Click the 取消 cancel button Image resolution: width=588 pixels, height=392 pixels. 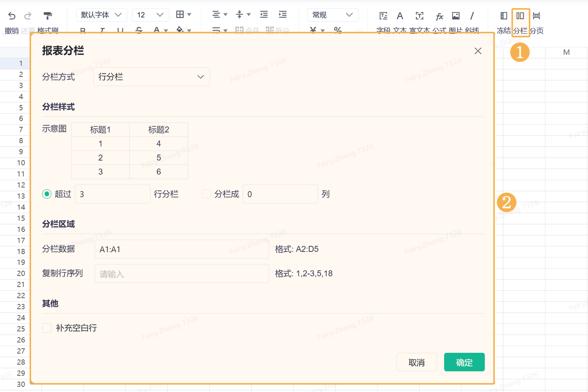pyautogui.click(x=417, y=362)
